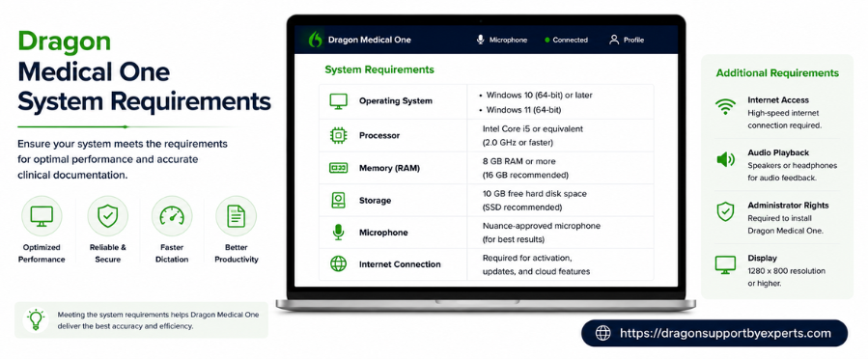Click the Microphone icon in header
This screenshot has width=868, height=359.
click(x=480, y=40)
